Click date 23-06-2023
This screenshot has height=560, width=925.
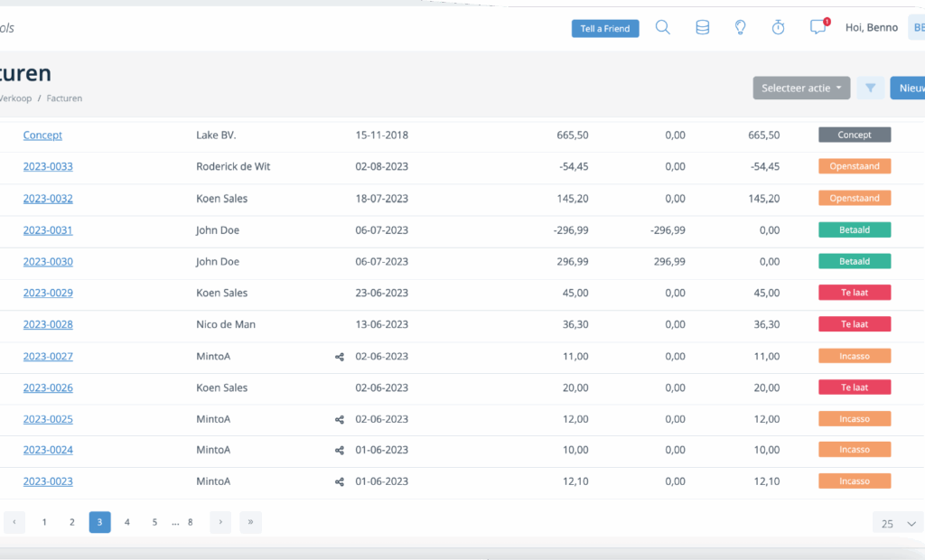coord(382,293)
